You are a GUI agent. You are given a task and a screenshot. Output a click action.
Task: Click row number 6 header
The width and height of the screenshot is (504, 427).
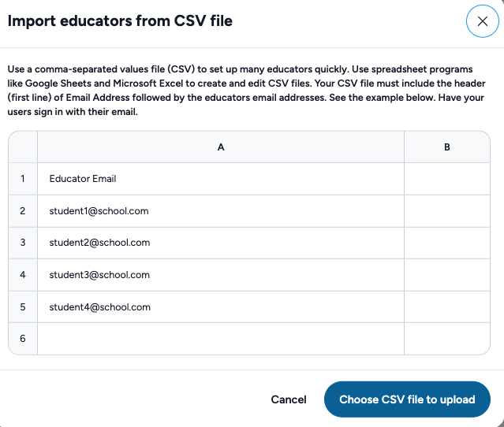[x=23, y=339]
